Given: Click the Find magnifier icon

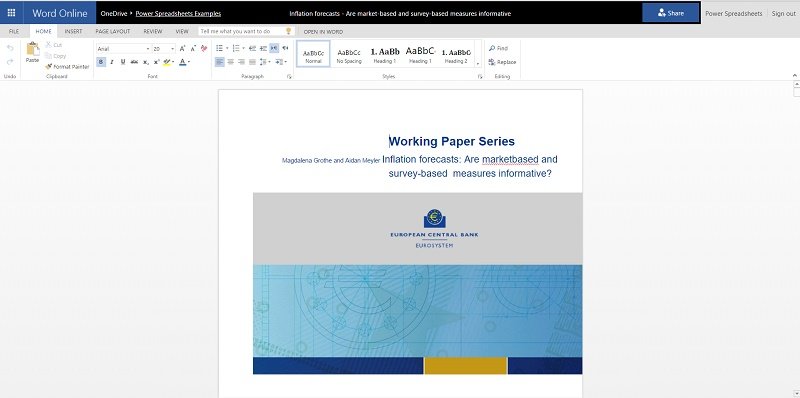Looking at the screenshot, I should 492,48.
